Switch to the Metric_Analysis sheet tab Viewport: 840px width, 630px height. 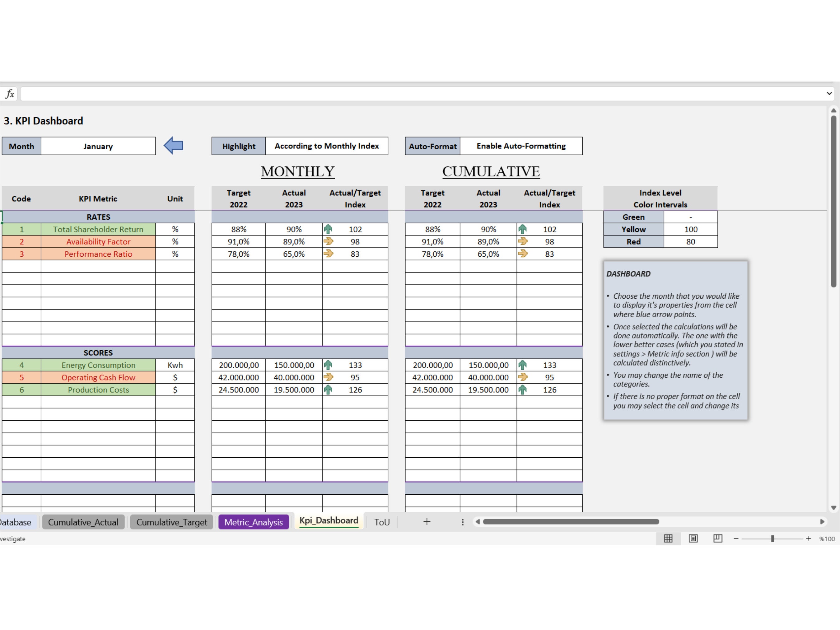[x=253, y=522]
